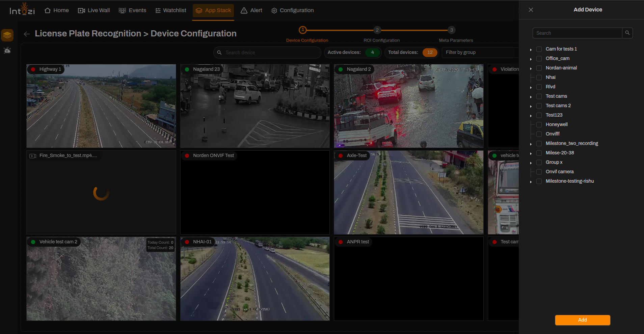The width and height of the screenshot is (644, 334).
Task: Click the Milese-20-38 tree label
Action: [x=560, y=153]
